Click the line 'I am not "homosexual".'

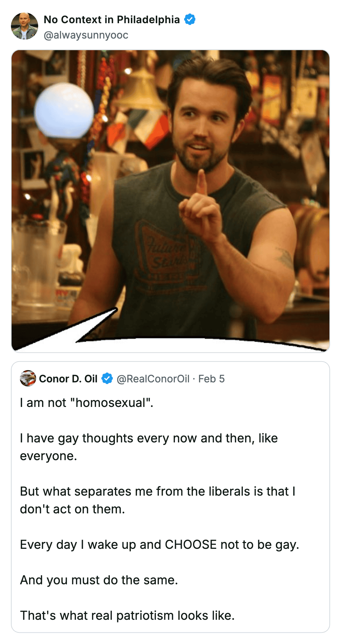pos(87,402)
